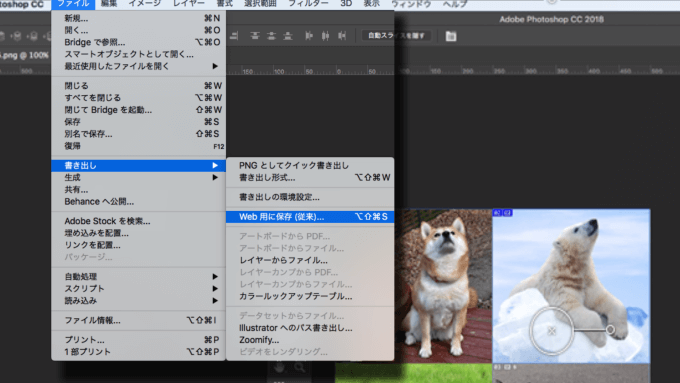Open the フィルター menu
This screenshot has height=383, width=680.
[x=308, y=4]
